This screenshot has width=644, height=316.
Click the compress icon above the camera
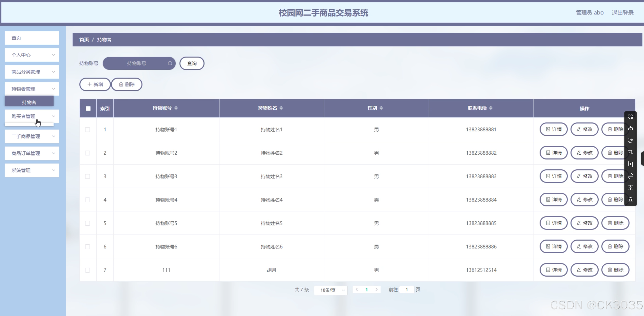coord(630,188)
